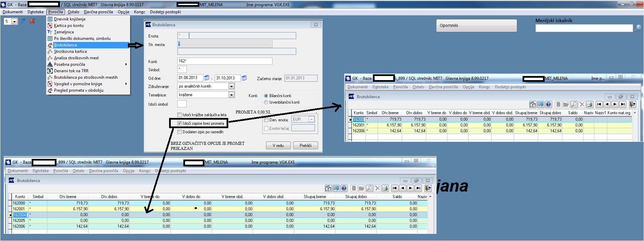This screenshot has height=241, width=644.
Task: Click printer icon in bottom Brutobilanca toolbar
Action: 385,188
